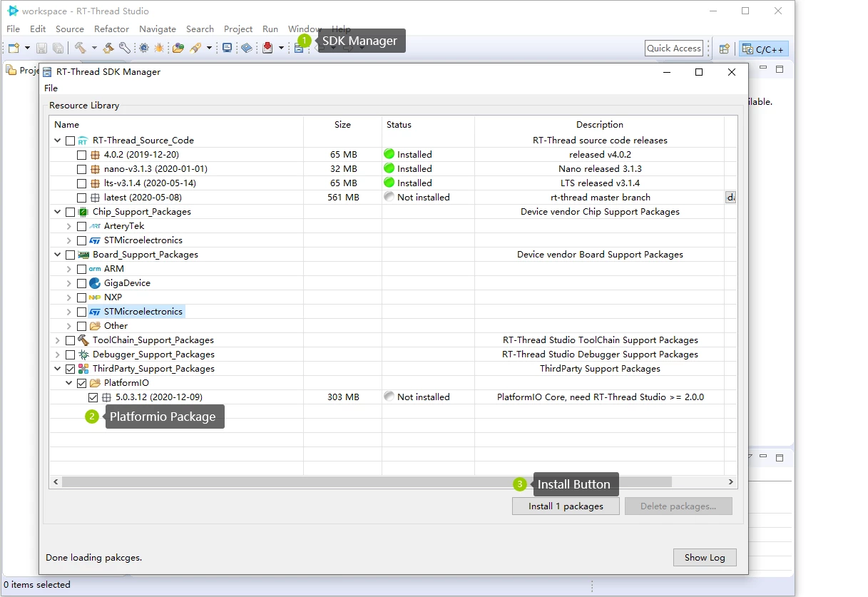Click the Delete packages button
Screen dimensions: 868x597
[x=678, y=506]
